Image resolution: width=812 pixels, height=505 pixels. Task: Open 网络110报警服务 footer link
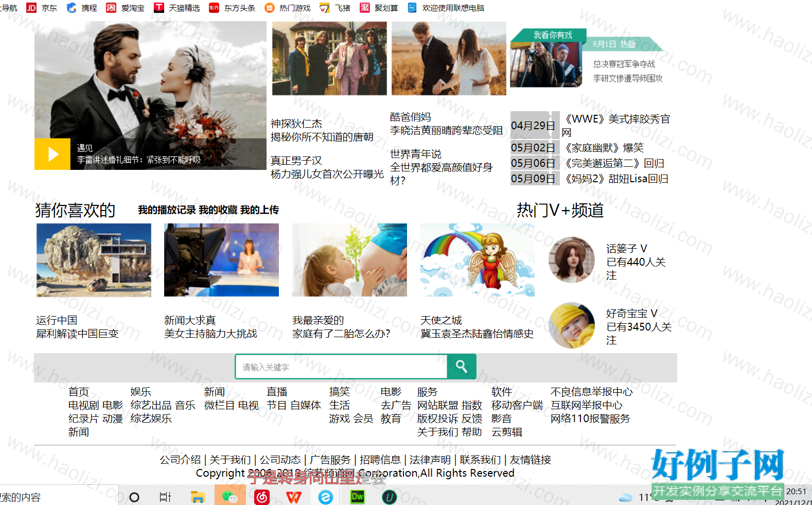pyautogui.click(x=590, y=419)
